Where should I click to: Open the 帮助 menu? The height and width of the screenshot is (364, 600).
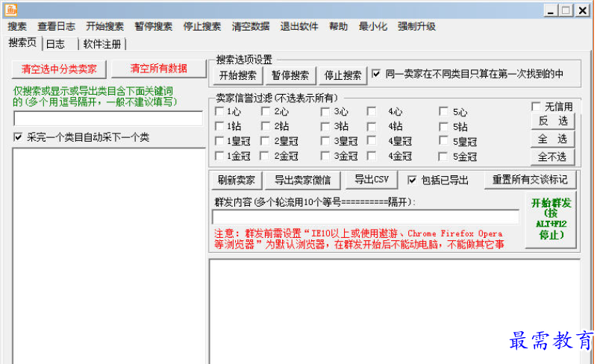(338, 26)
